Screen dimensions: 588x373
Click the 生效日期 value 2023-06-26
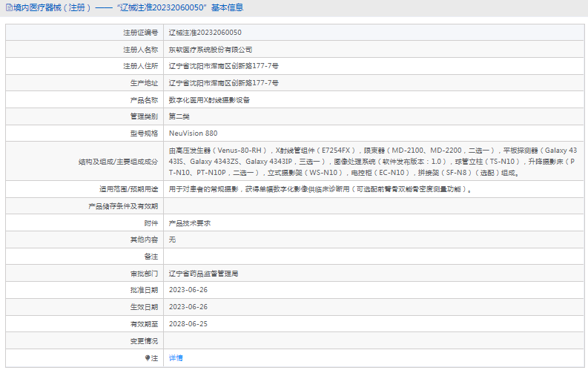188,307
